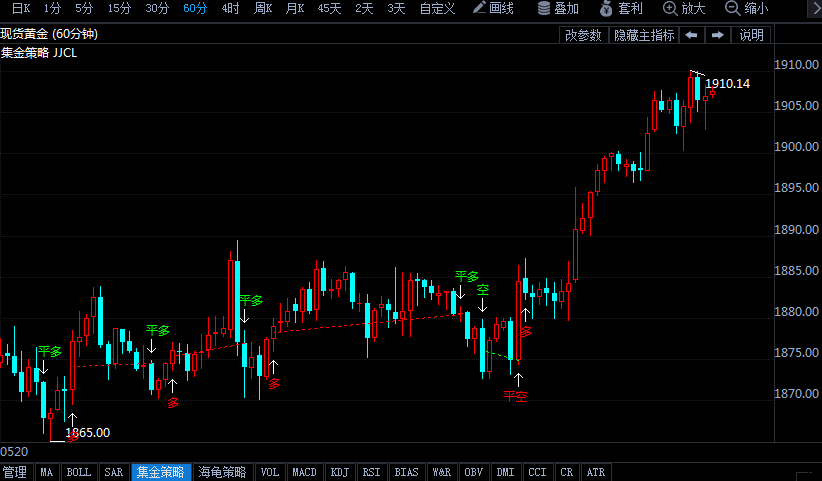Select the KDJ indicator tab
The image size is (822, 481).
pos(340,472)
